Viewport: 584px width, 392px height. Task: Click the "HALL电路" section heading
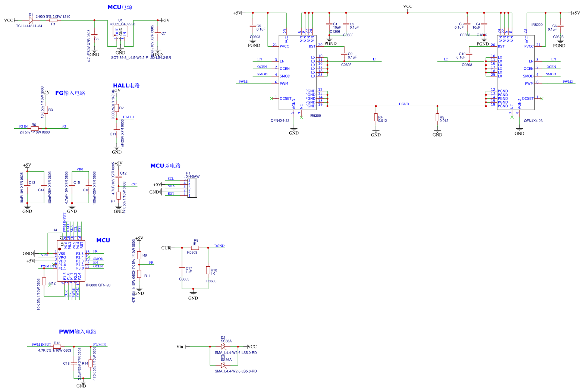(x=126, y=85)
